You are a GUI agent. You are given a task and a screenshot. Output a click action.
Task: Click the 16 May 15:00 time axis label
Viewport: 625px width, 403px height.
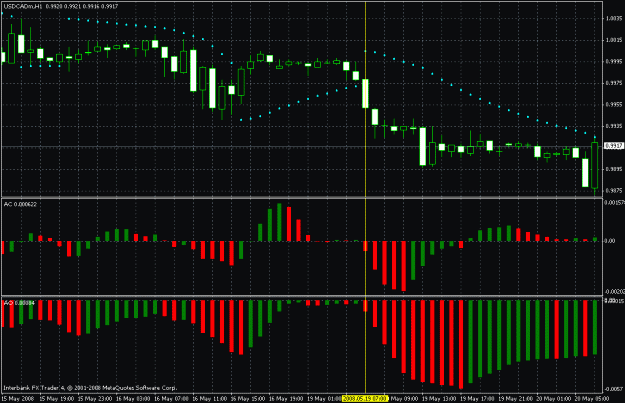pos(248,399)
